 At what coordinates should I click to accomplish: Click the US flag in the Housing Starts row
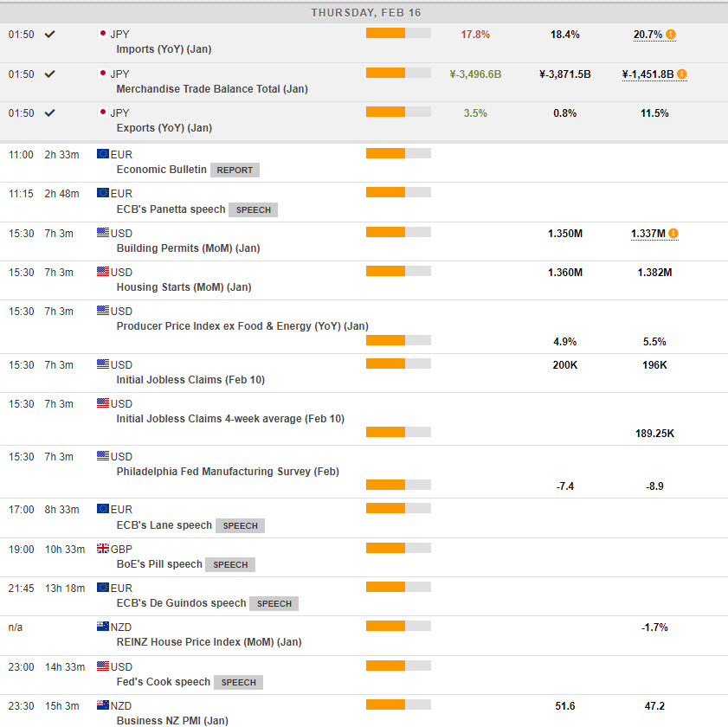103,272
